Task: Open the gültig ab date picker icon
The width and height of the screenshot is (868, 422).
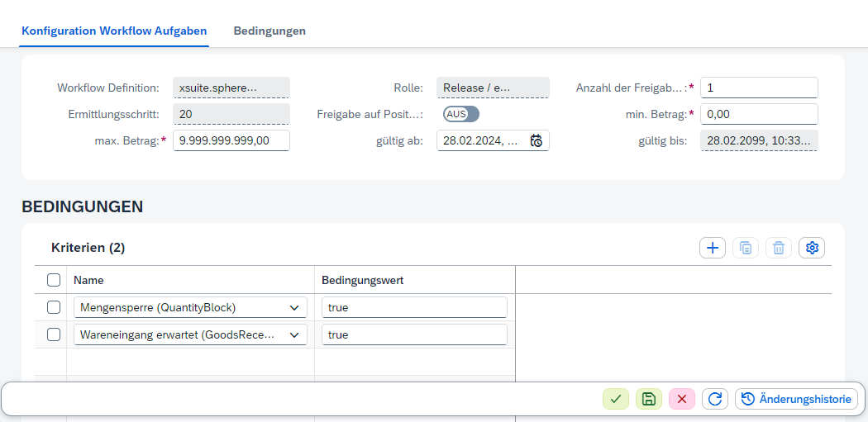Action: click(x=537, y=140)
